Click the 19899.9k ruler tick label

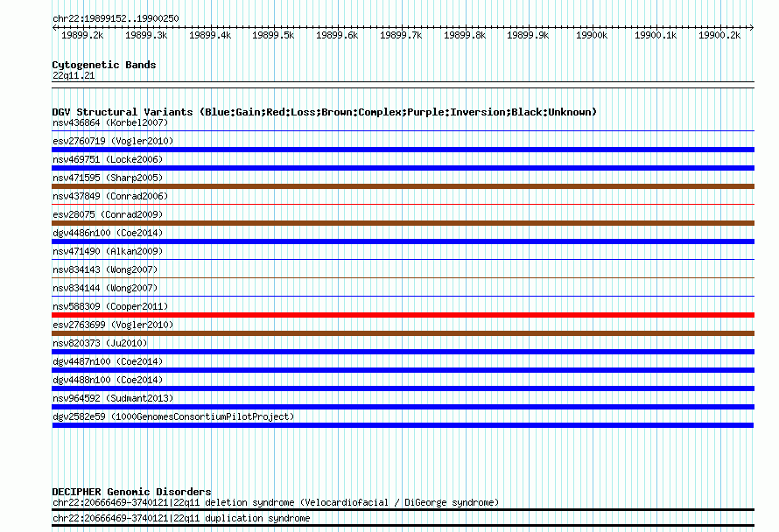[528, 35]
